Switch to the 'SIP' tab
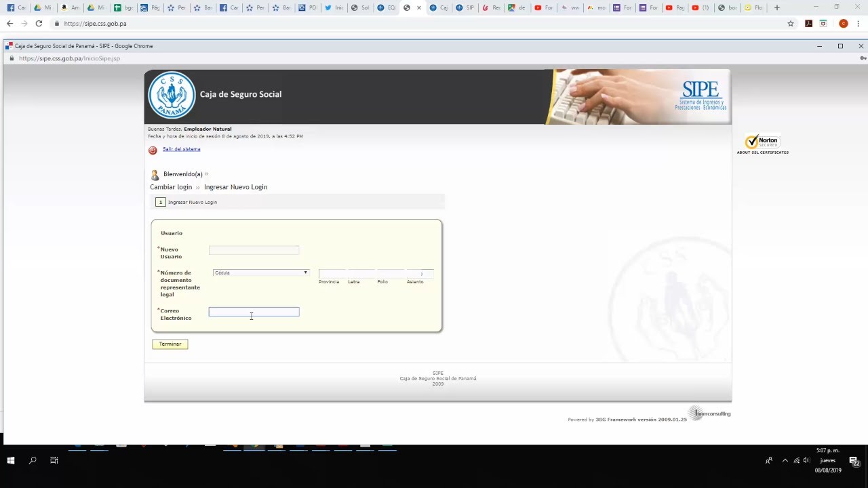This screenshot has width=868, height=488. pos(466,7)
